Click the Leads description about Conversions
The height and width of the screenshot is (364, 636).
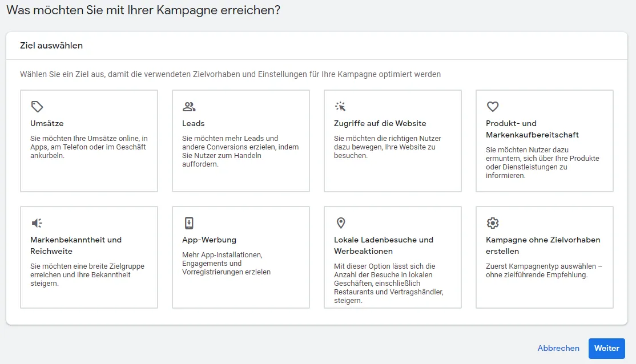click(x=240, y=151)
